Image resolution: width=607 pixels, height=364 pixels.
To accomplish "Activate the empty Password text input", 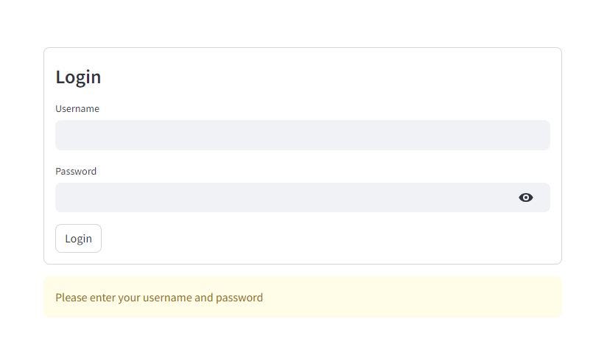I will [x=284, y=197].
